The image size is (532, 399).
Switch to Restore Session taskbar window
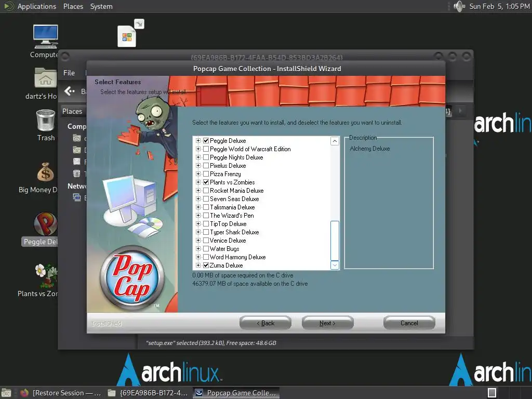(x=62, y=393)
